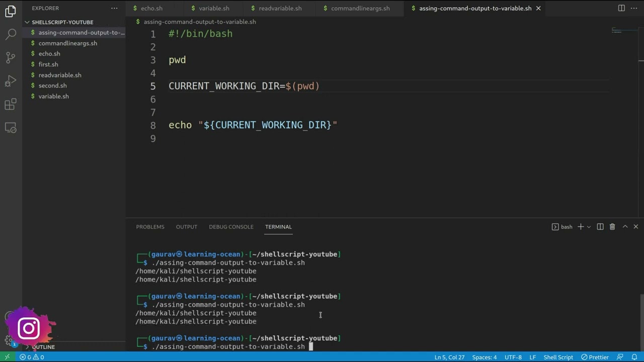Toggle the notifications bell in status bar
This screenshot has width=644, height=362.
(x=634, y=357)
